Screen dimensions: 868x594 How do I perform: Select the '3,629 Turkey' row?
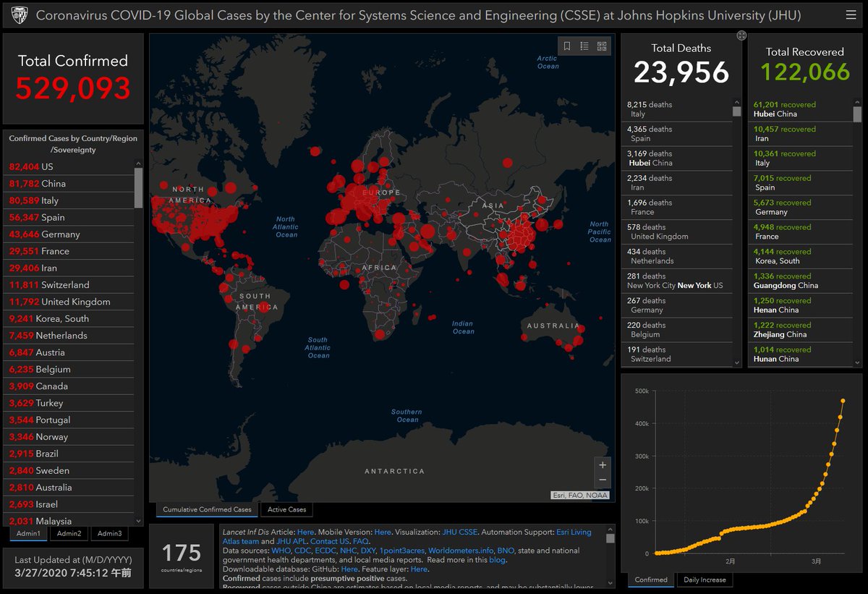click(x=69, y=403)
